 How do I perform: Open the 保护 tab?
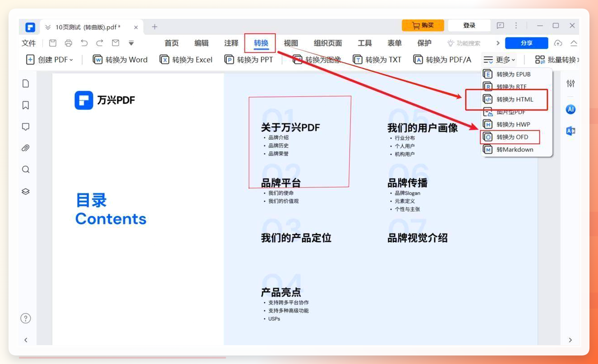pyautogui.click(x=424, y=43)
